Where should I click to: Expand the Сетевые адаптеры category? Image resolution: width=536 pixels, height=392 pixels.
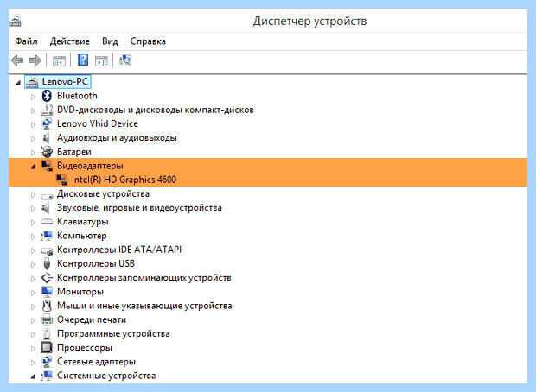(33, 363)
